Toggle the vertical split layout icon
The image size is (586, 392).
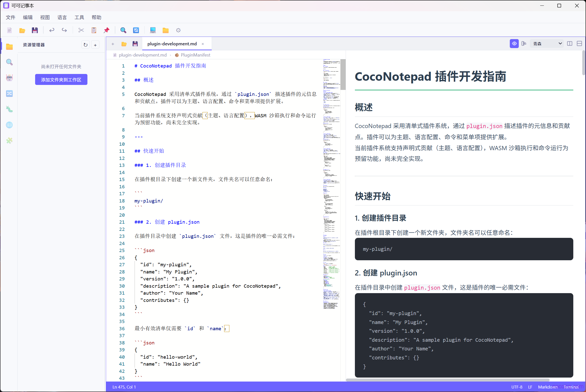point(570,44)
